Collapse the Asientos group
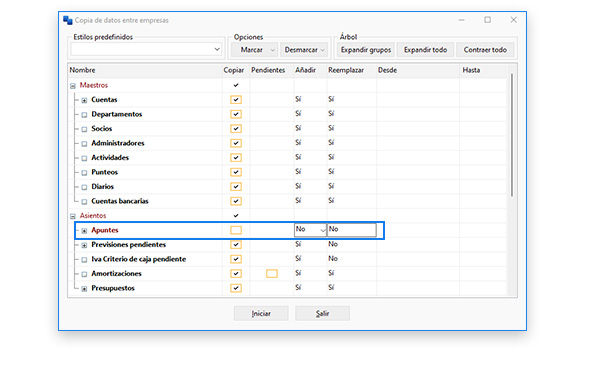Image resolution: width=600 pixels, height=366 pixels. click(x=73, y=216)
